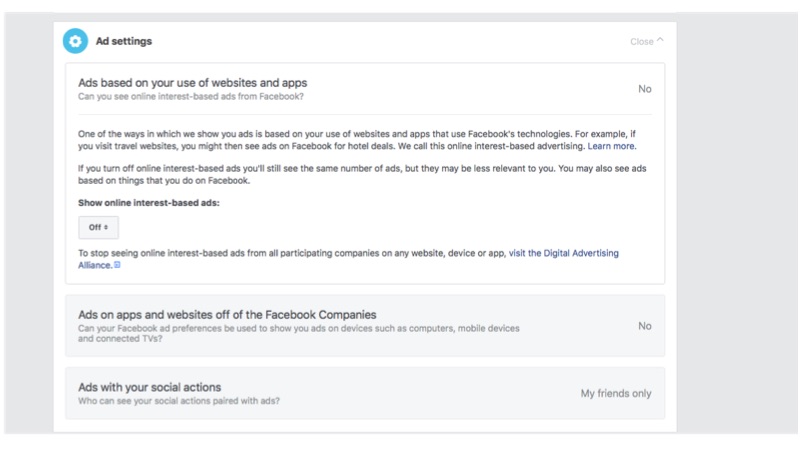Click 'Can you see online interest-based ads' subtitle
The width and height of the screenshot is (801, 449).
191,97
